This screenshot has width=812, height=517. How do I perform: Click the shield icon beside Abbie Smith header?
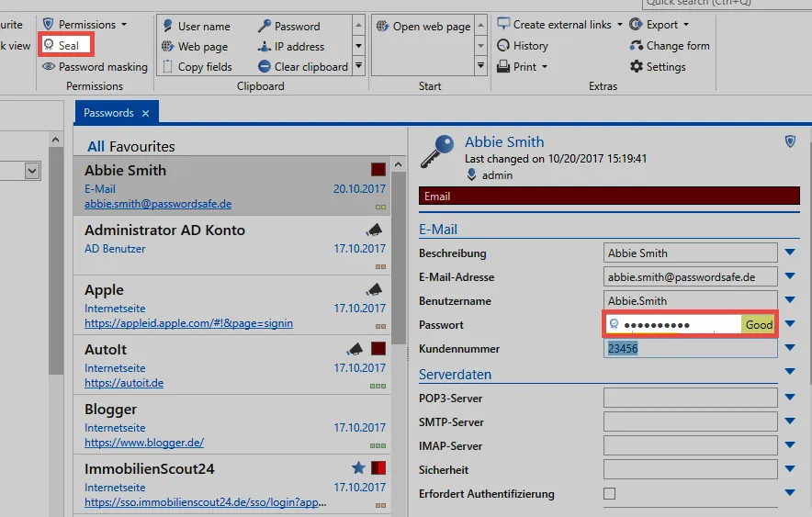(x=790, y=141)
